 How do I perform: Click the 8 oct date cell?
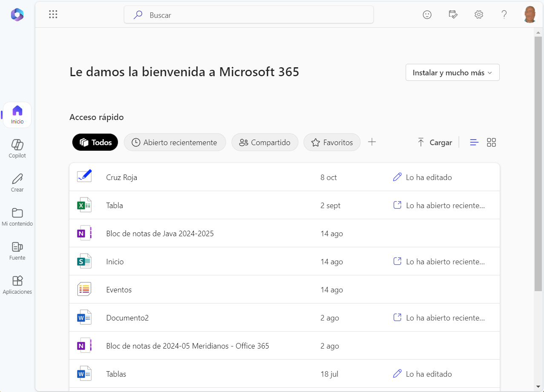point(329,177)
